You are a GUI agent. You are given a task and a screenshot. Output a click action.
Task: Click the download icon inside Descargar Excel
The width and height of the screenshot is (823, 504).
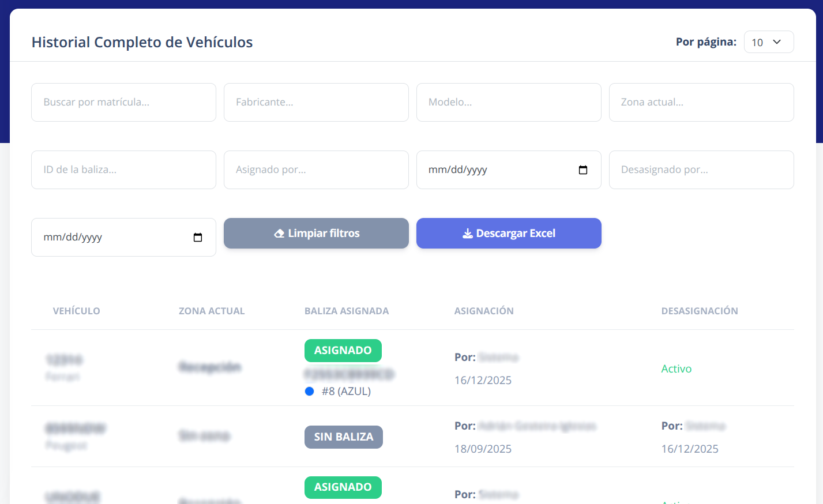466,233
